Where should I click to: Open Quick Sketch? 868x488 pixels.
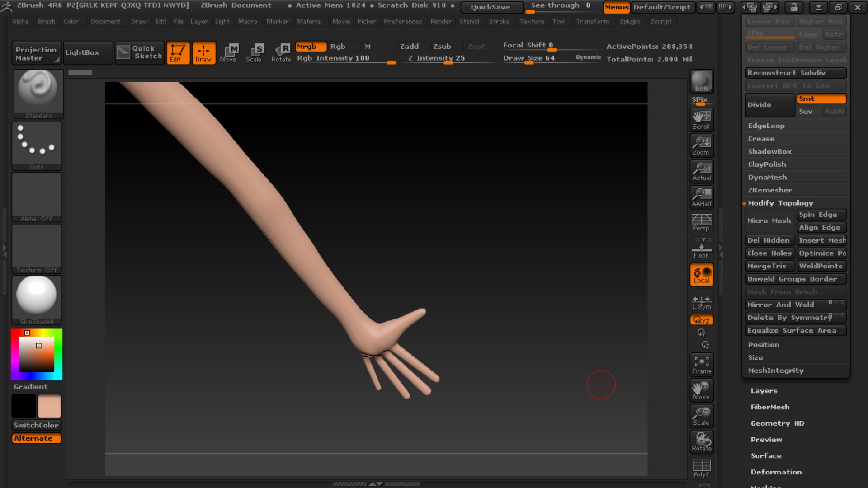pos(139,53)
